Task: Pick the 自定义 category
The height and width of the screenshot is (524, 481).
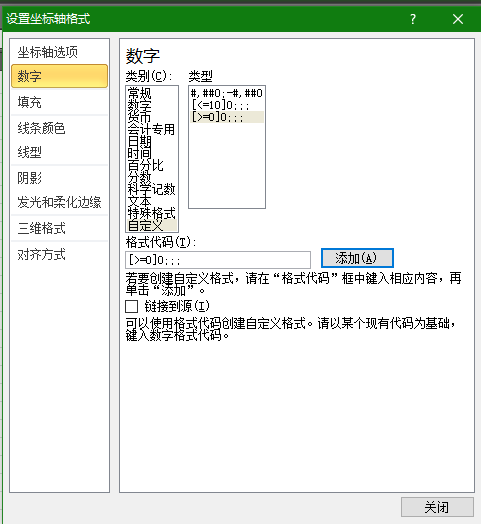Action: click(x=152, y=226)
